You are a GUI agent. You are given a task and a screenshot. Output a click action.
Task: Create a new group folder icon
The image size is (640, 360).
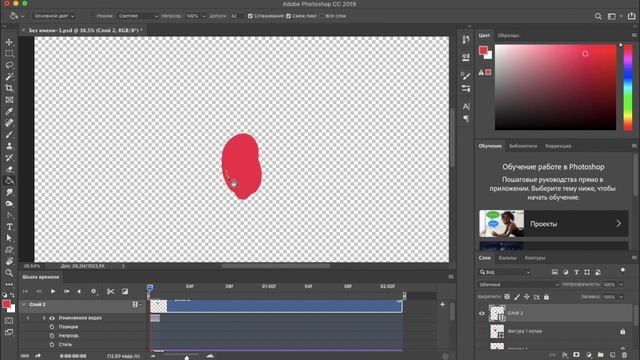600,355
